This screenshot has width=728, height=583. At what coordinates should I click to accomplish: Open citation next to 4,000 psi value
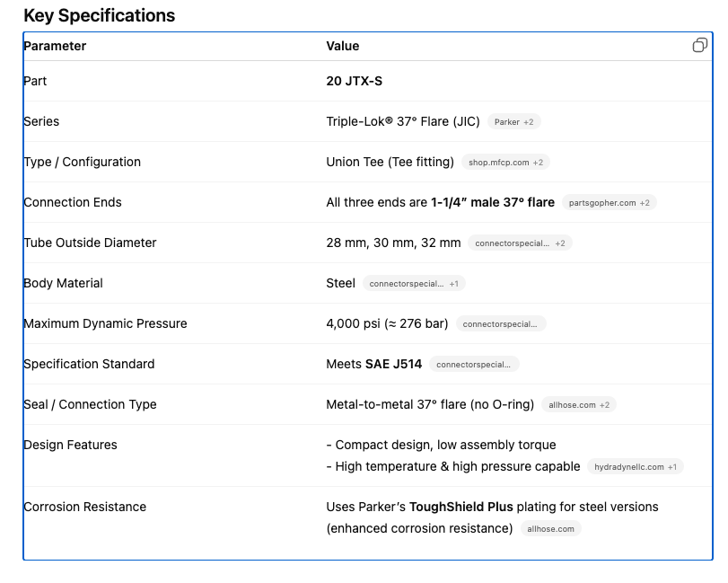[x=500, y=324]
